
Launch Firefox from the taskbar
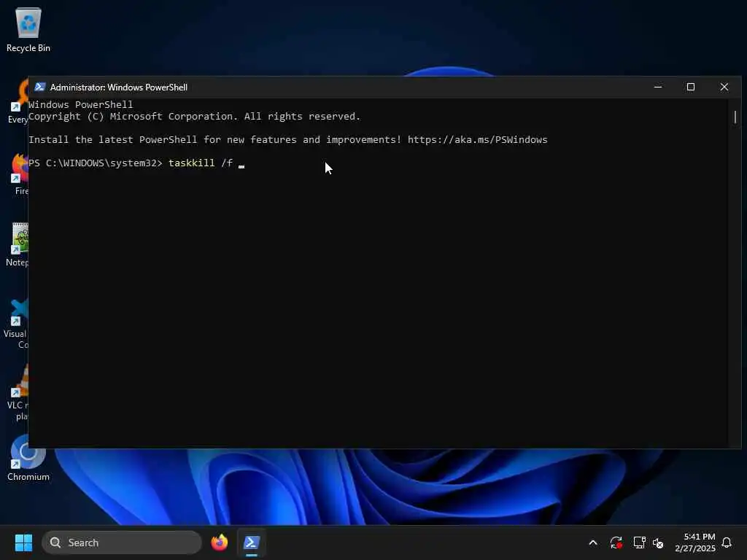point(219,542)
